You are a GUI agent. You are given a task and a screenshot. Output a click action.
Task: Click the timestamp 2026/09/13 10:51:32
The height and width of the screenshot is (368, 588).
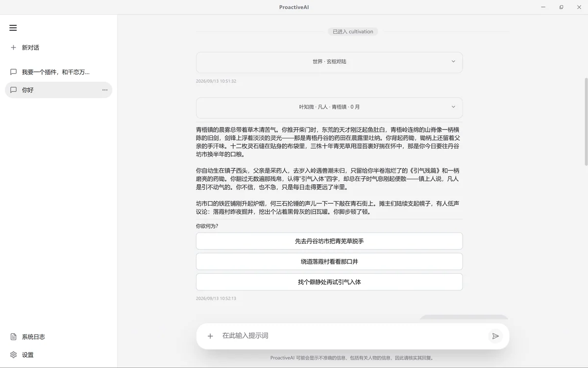(x=216, y=81)
